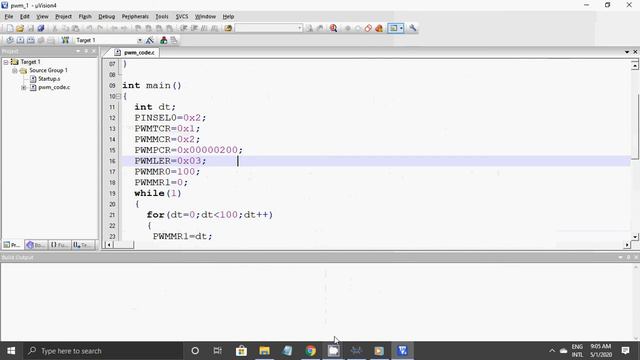Select the pwm_code.c editor tab
The image size is (640, 360).
pos(135,53)
